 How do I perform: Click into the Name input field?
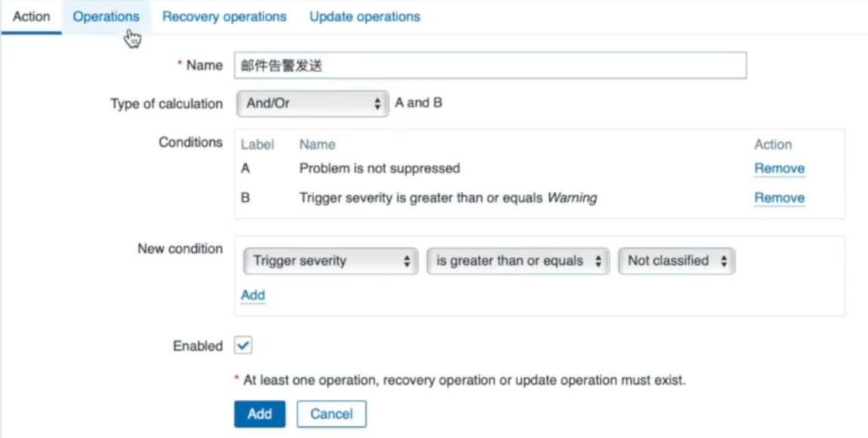pos(491,66)
